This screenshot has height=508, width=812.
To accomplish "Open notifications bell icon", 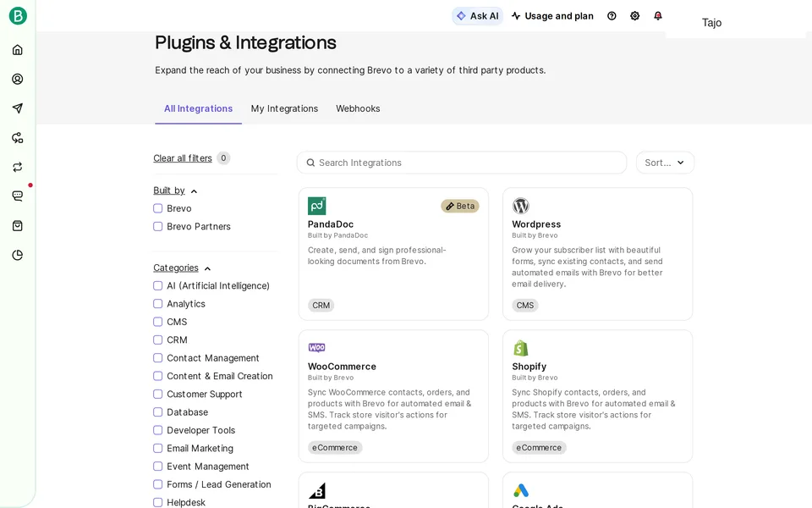I will click(x=658, y=16).
